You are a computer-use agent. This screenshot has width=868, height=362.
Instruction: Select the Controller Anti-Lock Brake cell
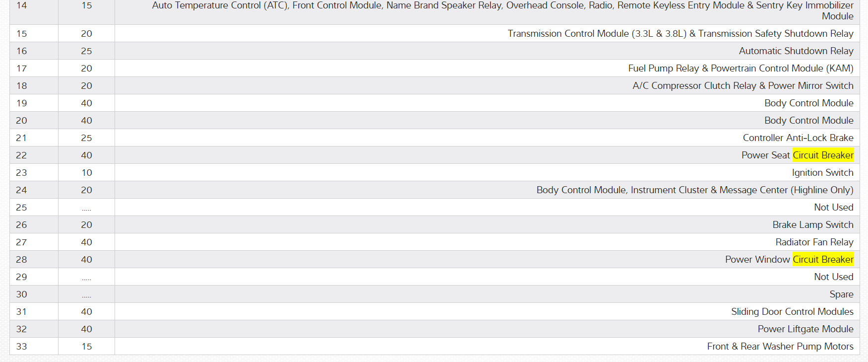798,138
